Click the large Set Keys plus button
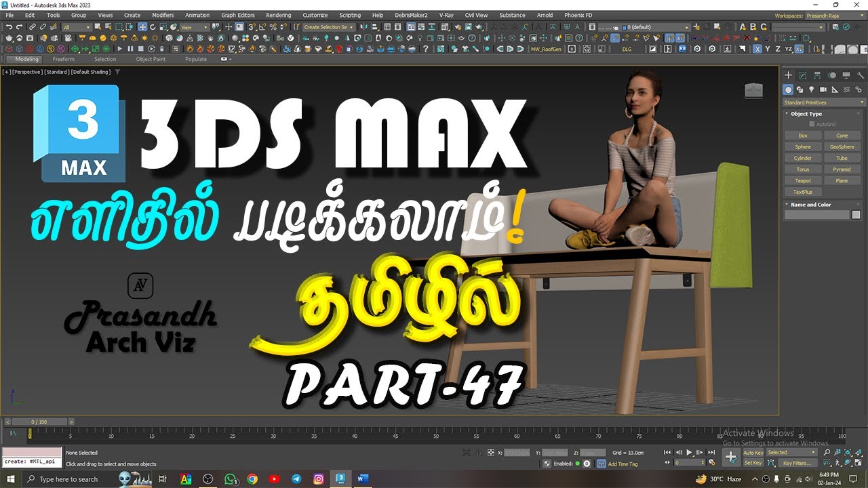This screenshot has height=488, width=868. coord(731,457)
